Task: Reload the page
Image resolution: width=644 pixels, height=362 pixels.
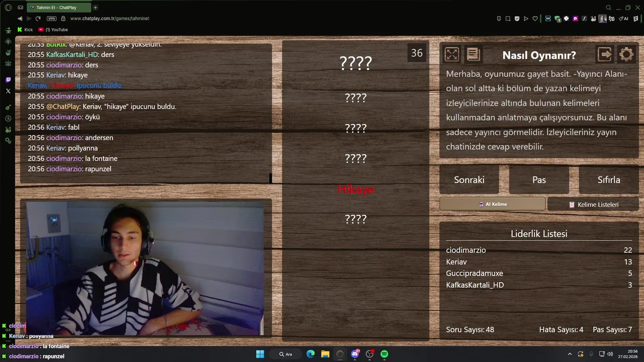Action: 38,19
